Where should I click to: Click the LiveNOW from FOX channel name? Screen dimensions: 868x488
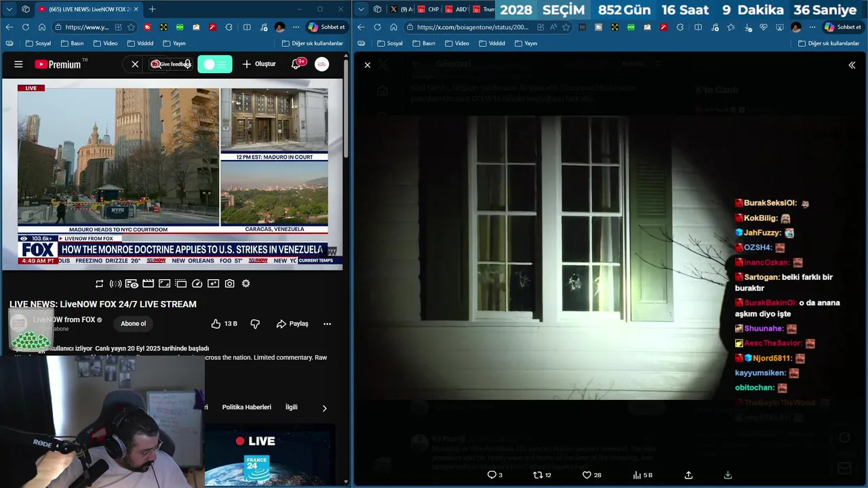[64, 320]
